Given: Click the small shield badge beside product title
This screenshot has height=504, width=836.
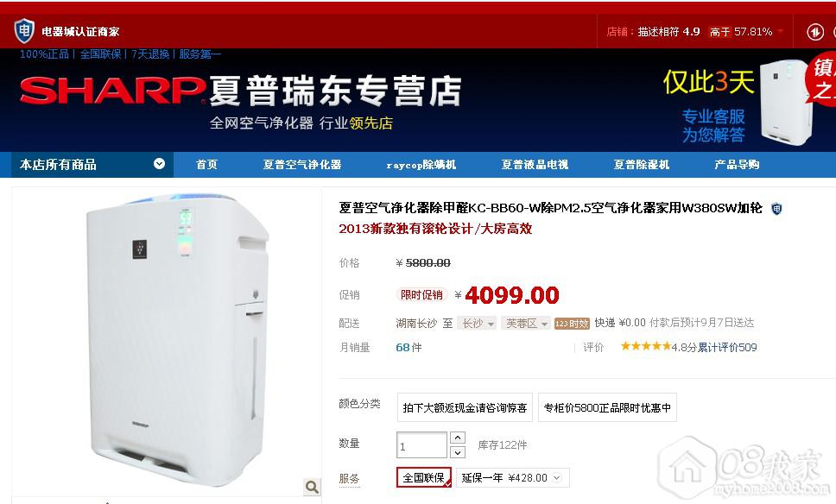Looking at the screenshot, I should coord(776,208).
